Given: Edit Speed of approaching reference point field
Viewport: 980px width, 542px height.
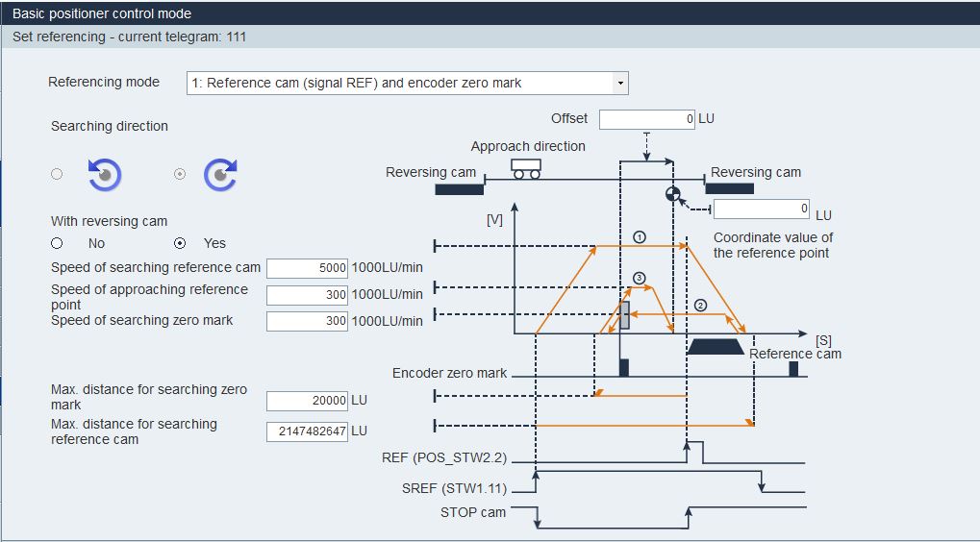Looking at the screenshot, I should pos(307,295).
